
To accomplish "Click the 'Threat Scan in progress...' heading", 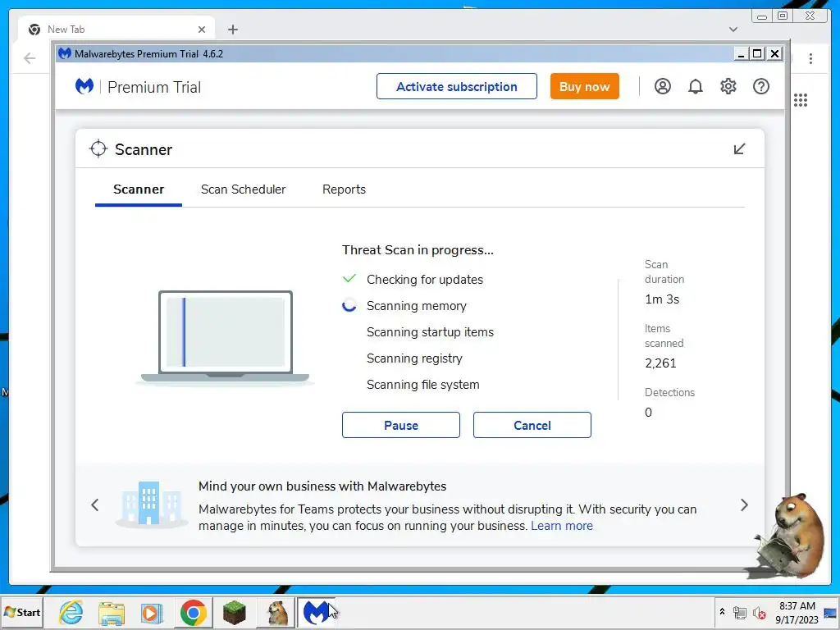I will [x=418, y=249].
